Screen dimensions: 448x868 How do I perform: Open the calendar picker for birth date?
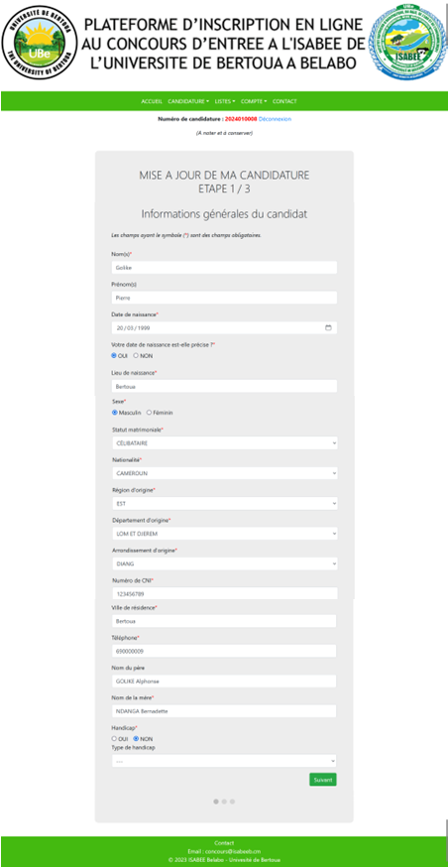coord(328,327)
